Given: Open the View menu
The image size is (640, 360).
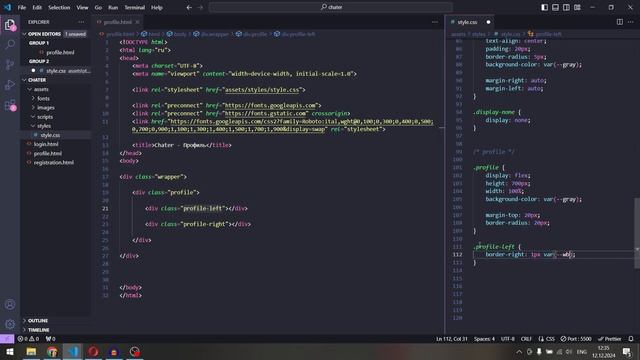Looking at the screenshot, I should pyautogui.click(x=82, y=7).
